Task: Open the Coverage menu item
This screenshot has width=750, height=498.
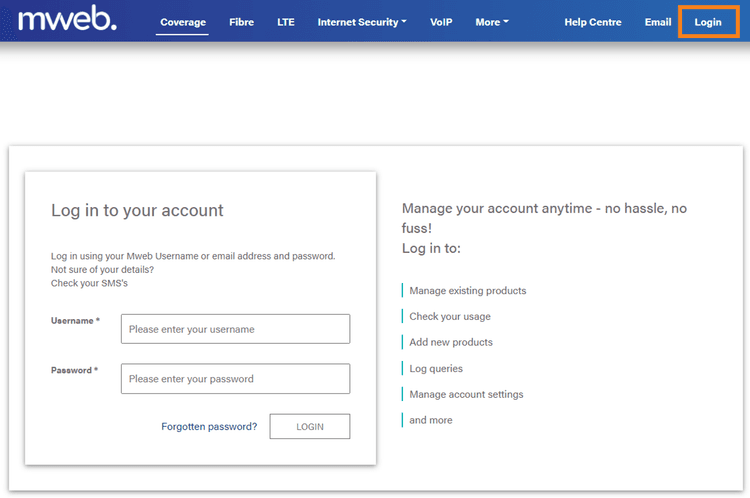Action: click(x=183, y=22)
